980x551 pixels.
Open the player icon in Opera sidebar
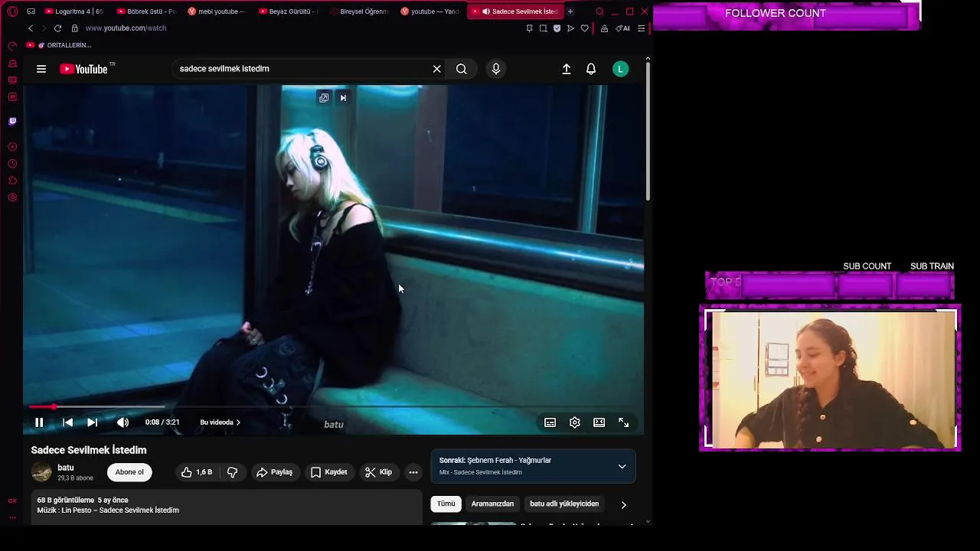(12, 147)
